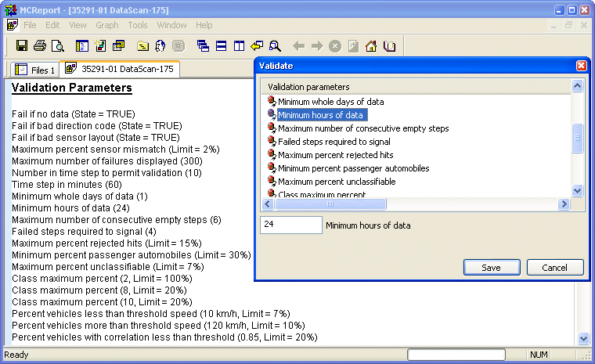The width and height of the screenshot is (595, 364).
Task: Click 'Time step in minutes (60)' report line
Action: [67, 185]
